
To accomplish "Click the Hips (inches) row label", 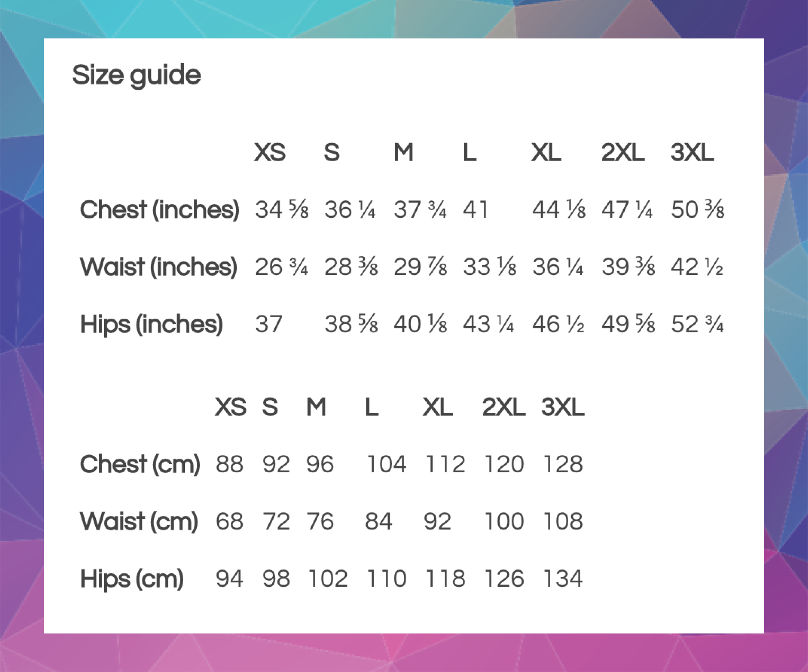I will click(x=151, y=324).
